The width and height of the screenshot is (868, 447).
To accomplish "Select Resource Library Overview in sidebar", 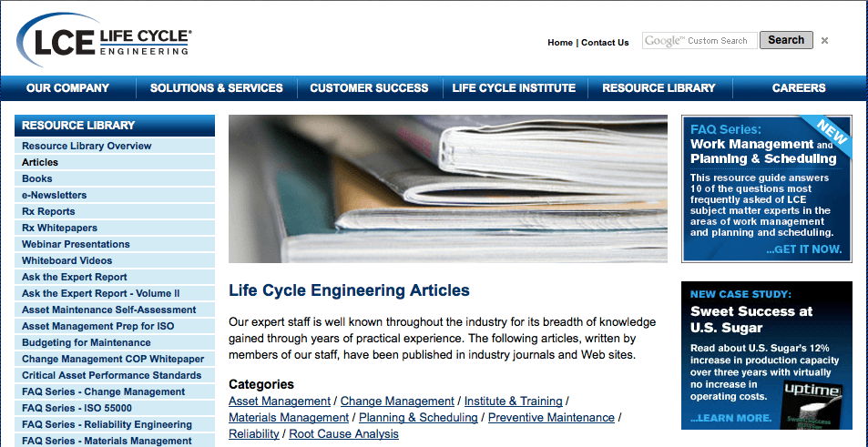I will [x=115, y=146].
